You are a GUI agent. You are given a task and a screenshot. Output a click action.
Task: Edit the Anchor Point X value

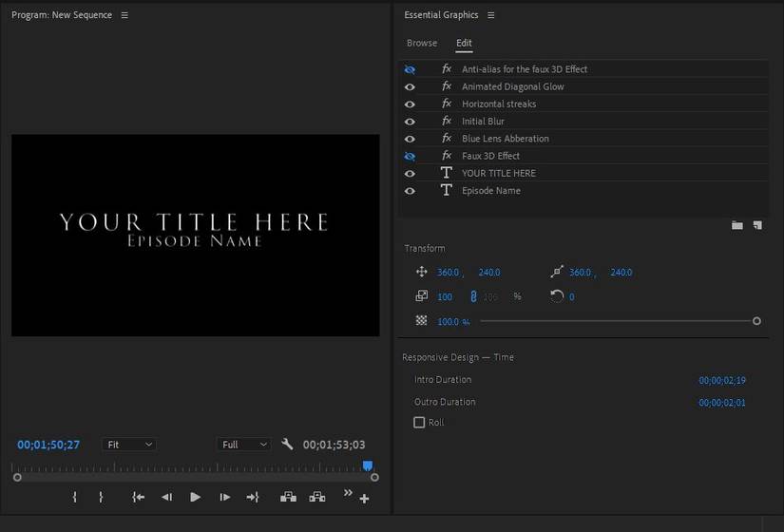pos(580,273)
